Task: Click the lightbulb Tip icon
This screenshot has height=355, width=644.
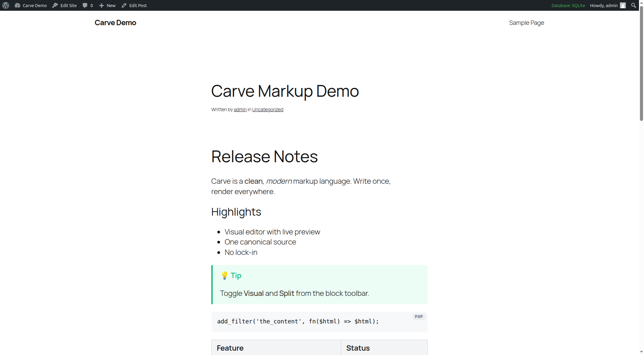Action: [x=224, y=276]
